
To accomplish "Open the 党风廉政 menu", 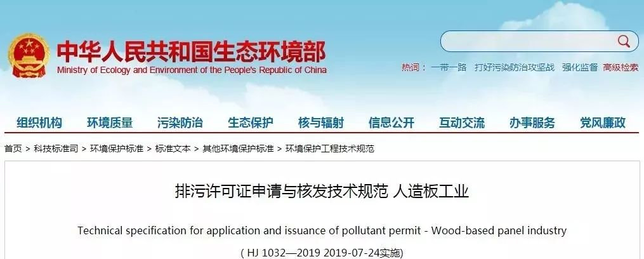I will pos(603,123).
